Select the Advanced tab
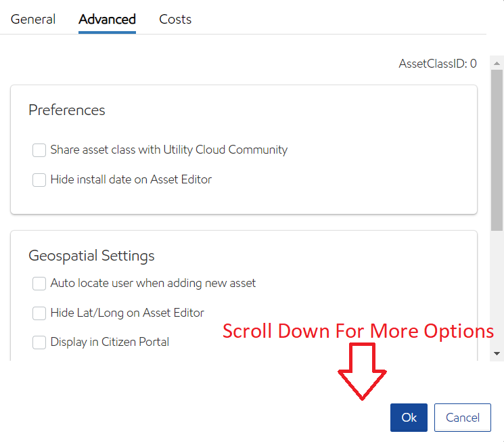The height and width of the screenshot is (442, 504). [107, 19]
